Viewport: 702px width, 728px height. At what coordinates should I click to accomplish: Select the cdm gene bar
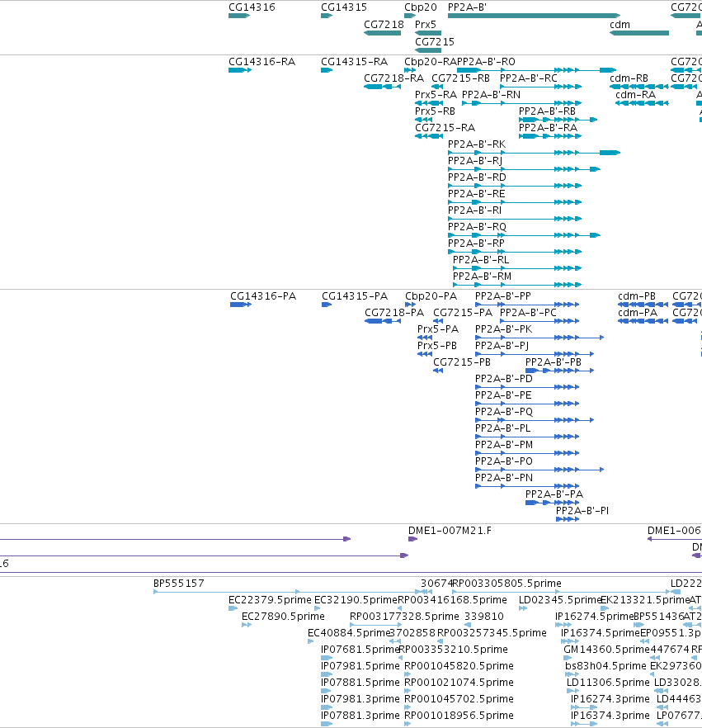pyautogui.click(x=639, y=33)
